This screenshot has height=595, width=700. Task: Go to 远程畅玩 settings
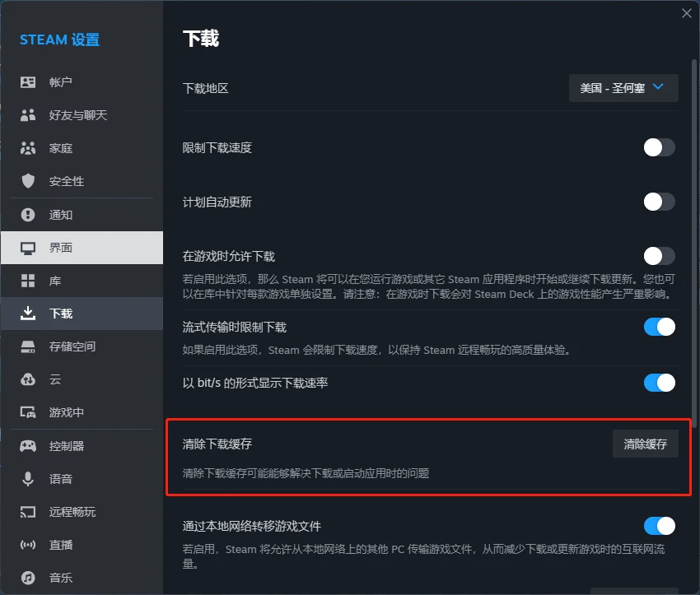82,512
